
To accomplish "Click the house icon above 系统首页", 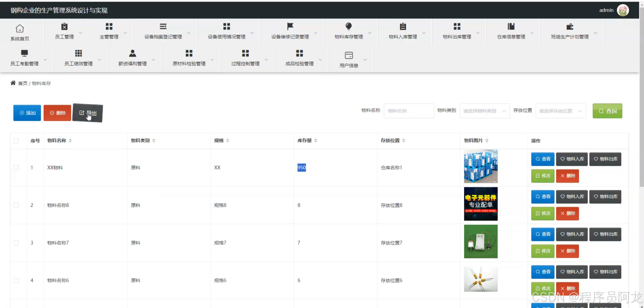I will [20, 28].
